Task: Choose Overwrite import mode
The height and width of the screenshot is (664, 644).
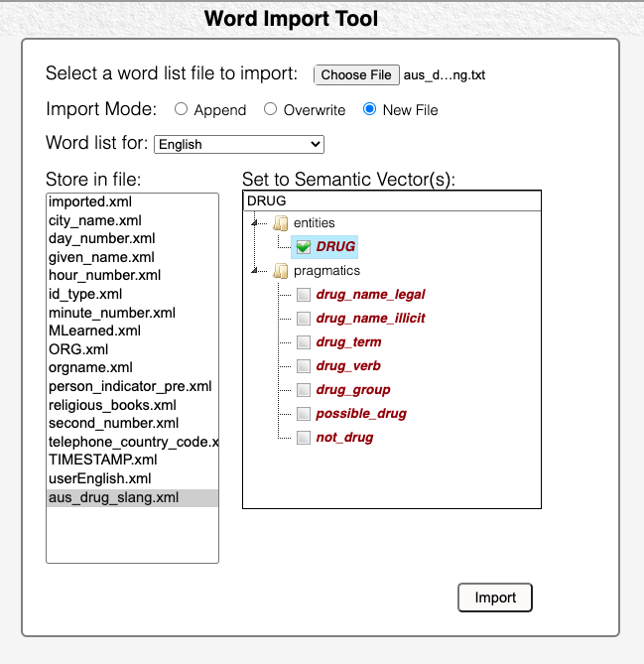Action: tap(270, 109)
